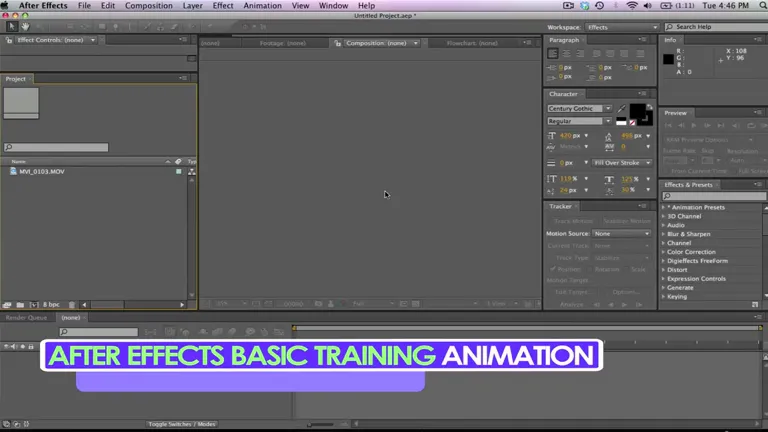Open the Layer menu

coord(192,5)
